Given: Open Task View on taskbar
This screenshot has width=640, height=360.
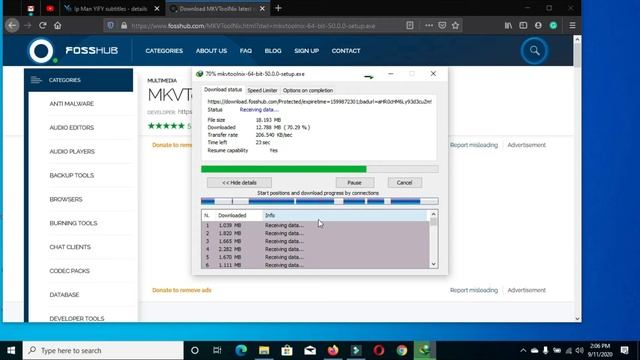Looking at the screenshot, I should tap(217, 350).
